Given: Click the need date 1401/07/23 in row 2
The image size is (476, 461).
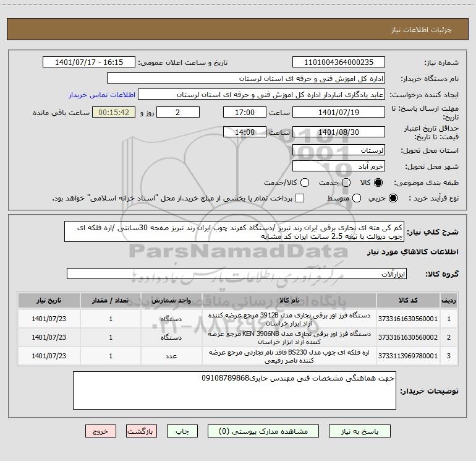Looking at the screenshot, I should tap(49, 337).
